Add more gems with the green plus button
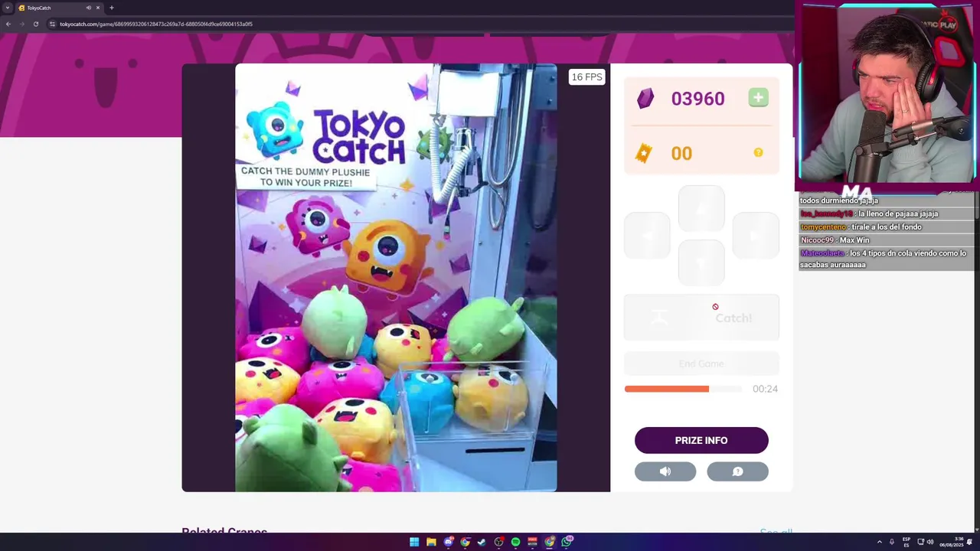Image resolution: width=980 pixels, height=551 pixels. (758, 98)
